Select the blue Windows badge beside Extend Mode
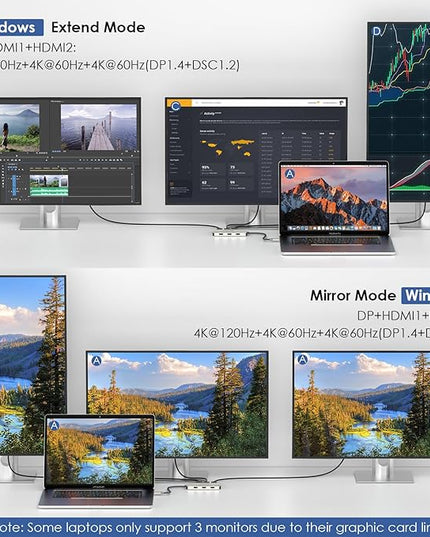 point(22,28)
